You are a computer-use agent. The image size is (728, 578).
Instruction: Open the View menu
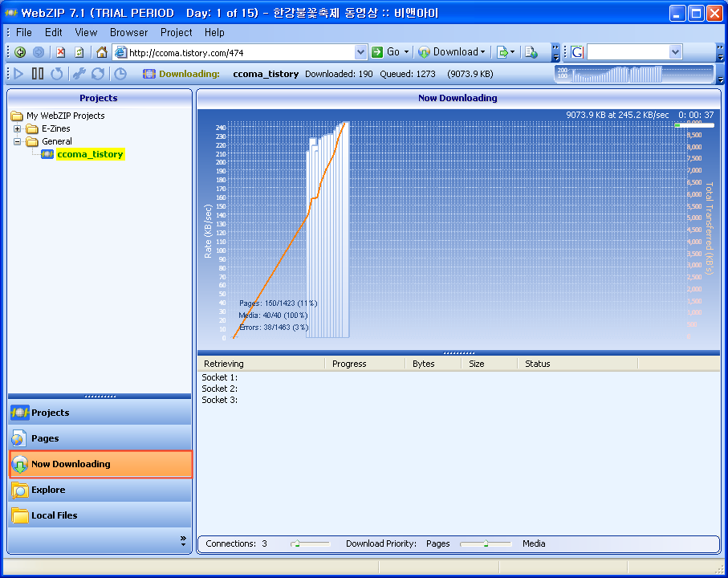coord(86,32)
